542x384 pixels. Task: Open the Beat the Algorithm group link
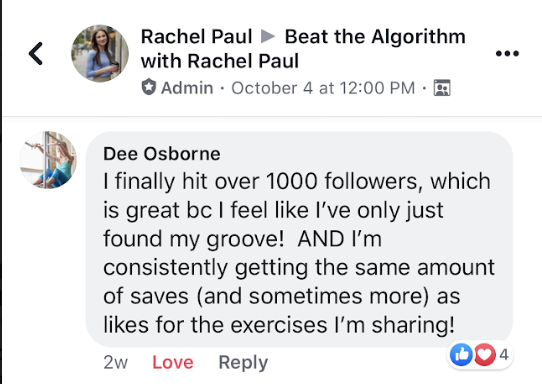tap(375, 37)
